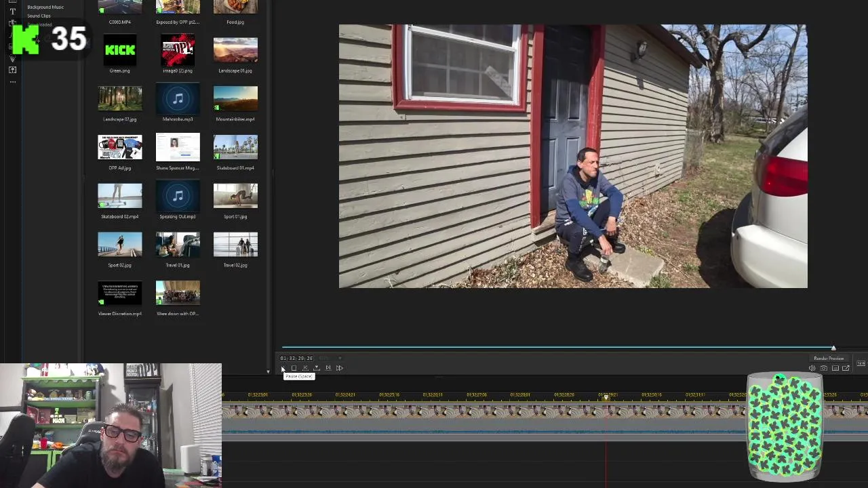This screenshot has height=488, width=868.
Task: Take a snapshot with the camera icon
Action: (x=824, y=368)
